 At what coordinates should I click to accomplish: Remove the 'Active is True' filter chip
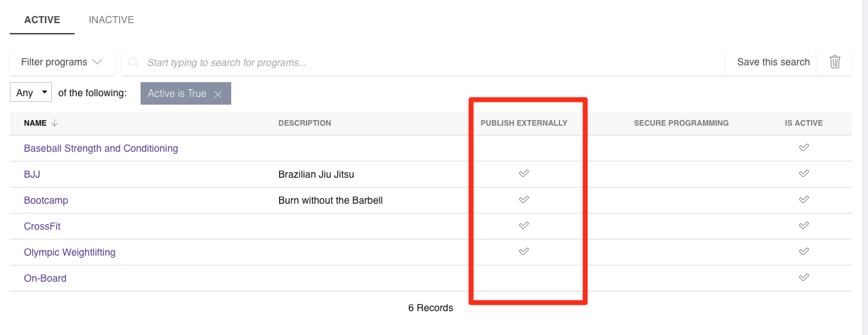point(218,94)
